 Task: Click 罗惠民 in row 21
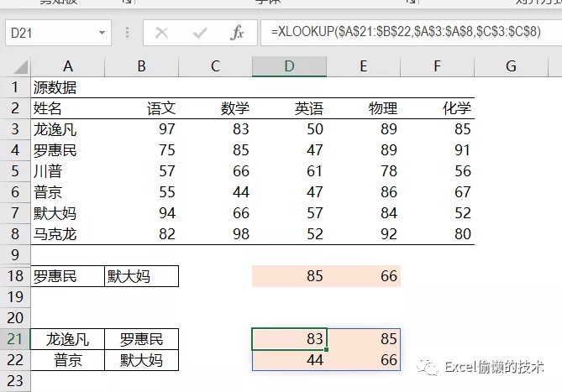click(x=141, y=339)
